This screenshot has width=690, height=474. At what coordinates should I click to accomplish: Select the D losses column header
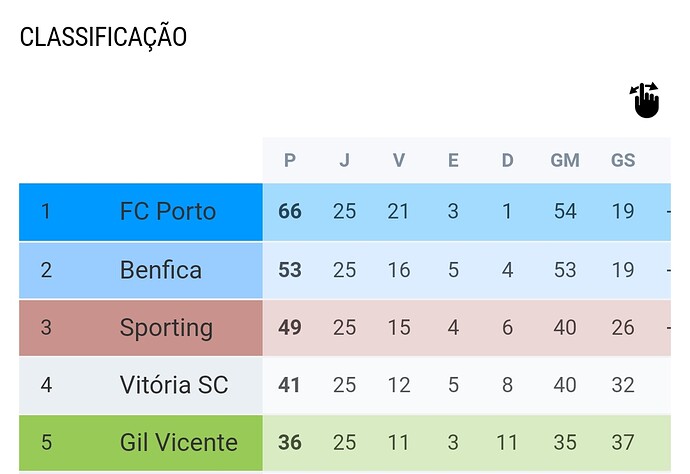507,160
